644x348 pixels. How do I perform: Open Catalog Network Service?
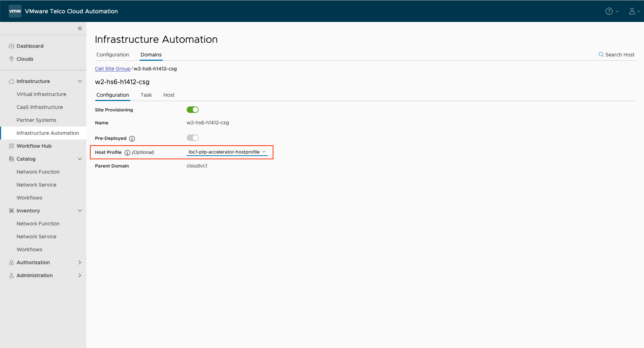point(36,185)
